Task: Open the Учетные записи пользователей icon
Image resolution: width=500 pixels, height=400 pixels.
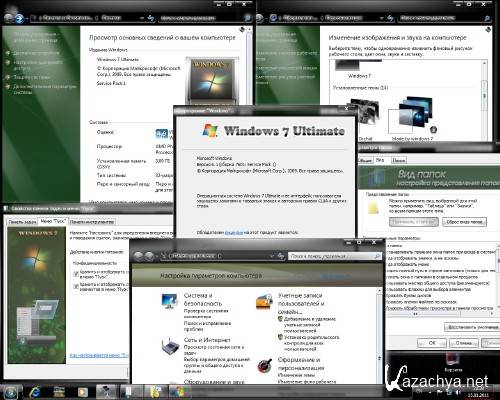Action: [264, 302]
